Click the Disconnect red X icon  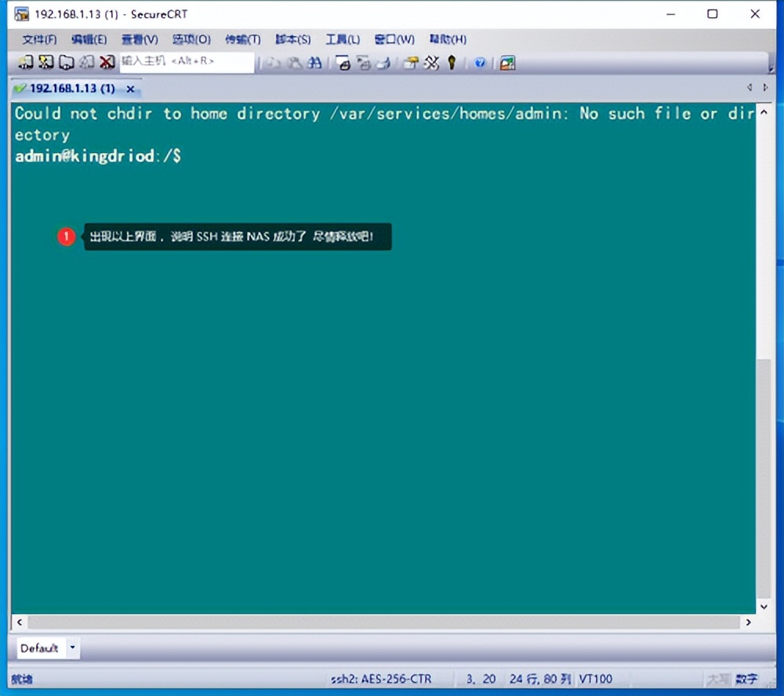107,63
